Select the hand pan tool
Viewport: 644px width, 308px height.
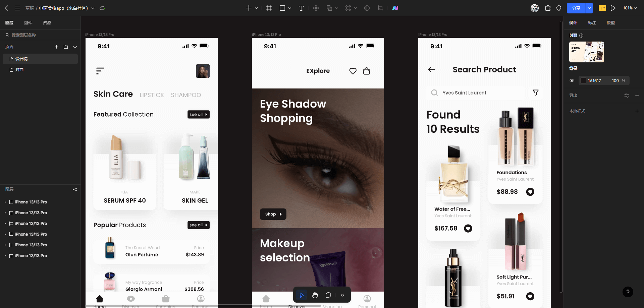coord(315,295)
